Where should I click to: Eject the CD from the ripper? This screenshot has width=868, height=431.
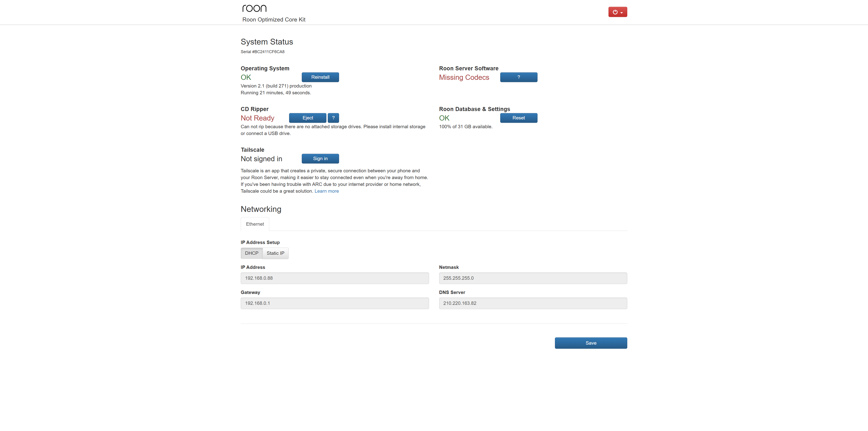(308, 118)
